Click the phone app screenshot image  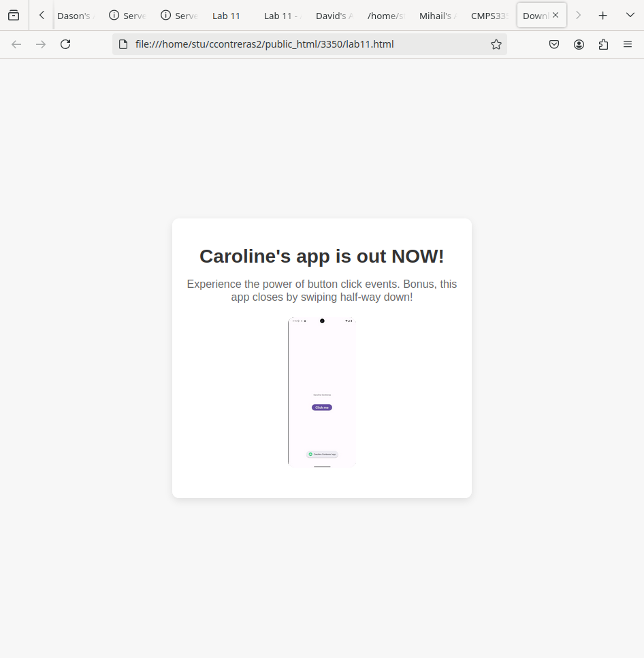[x=322, y=393]
